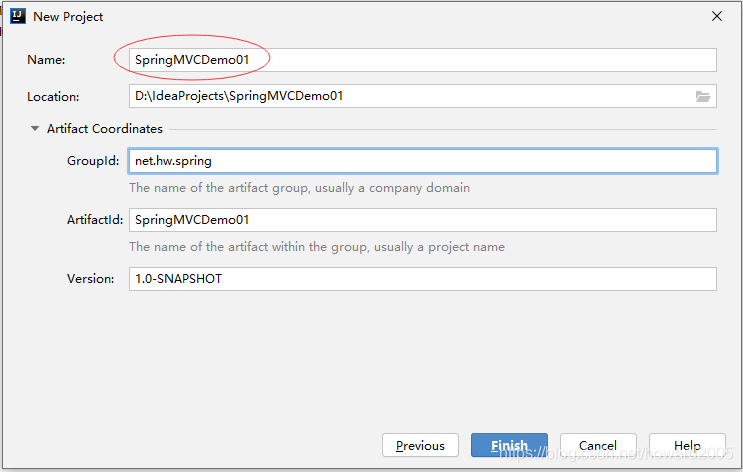Open Help for the New Project wizard
Viewport: 743px width, 472px height.
tap(687, 445)
